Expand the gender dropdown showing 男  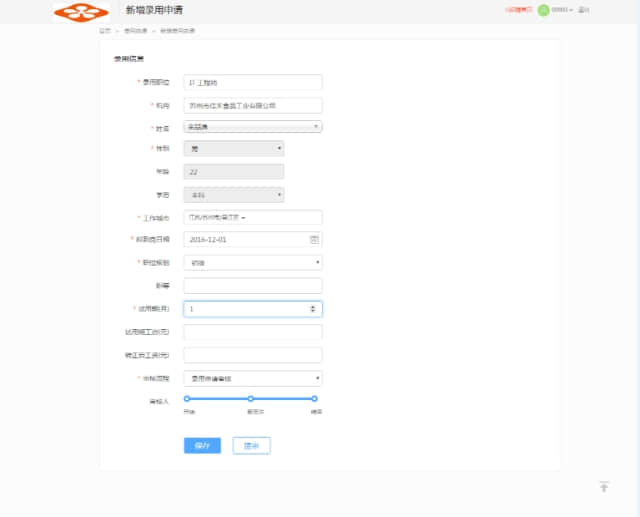pyautogui.click(x=233, y=148)
